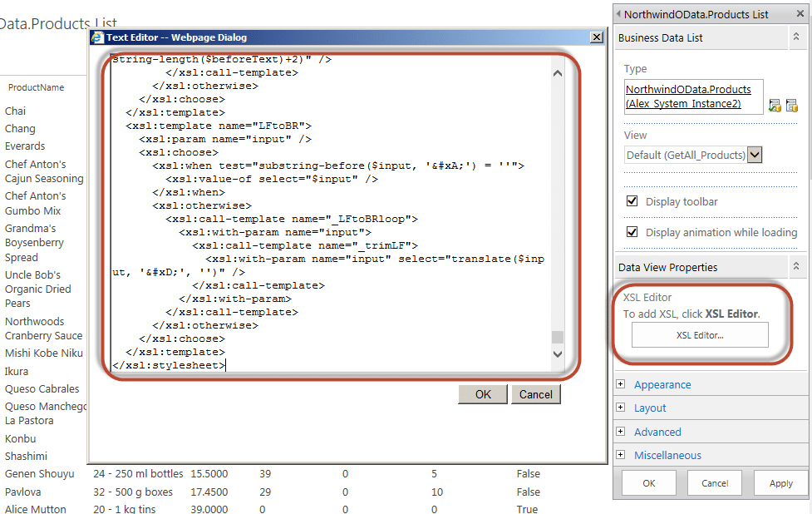
Task: Click the xsl:call-template name="_trimLF" code line
Action: [304, 245]
